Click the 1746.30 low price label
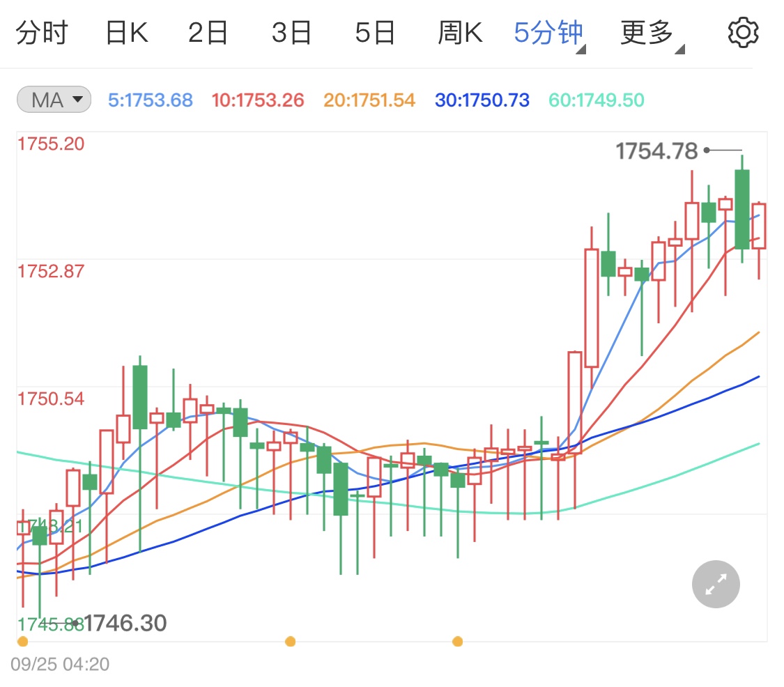This screenshot has height=687, width=784. pyautogui.click(x=125, y=623)
